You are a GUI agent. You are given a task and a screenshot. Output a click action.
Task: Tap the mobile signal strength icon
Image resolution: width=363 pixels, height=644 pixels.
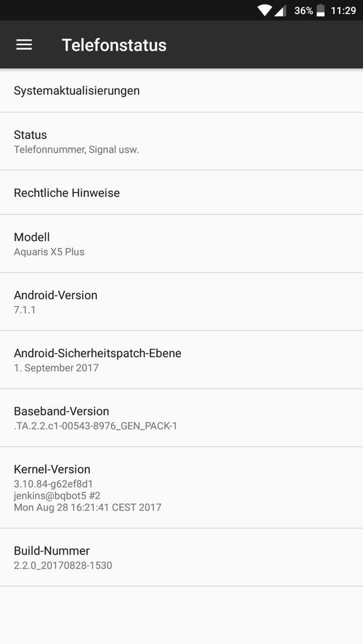click(x=280, y=11)
